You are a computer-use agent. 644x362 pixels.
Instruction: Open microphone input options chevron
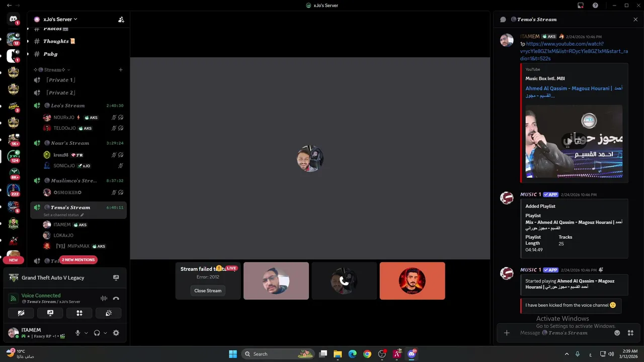point(86,333)
